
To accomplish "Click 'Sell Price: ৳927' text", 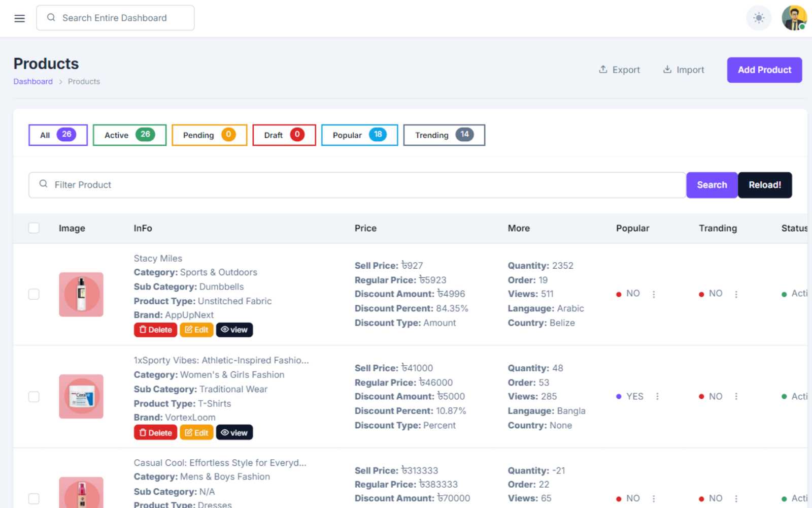I will coord(389,266).
